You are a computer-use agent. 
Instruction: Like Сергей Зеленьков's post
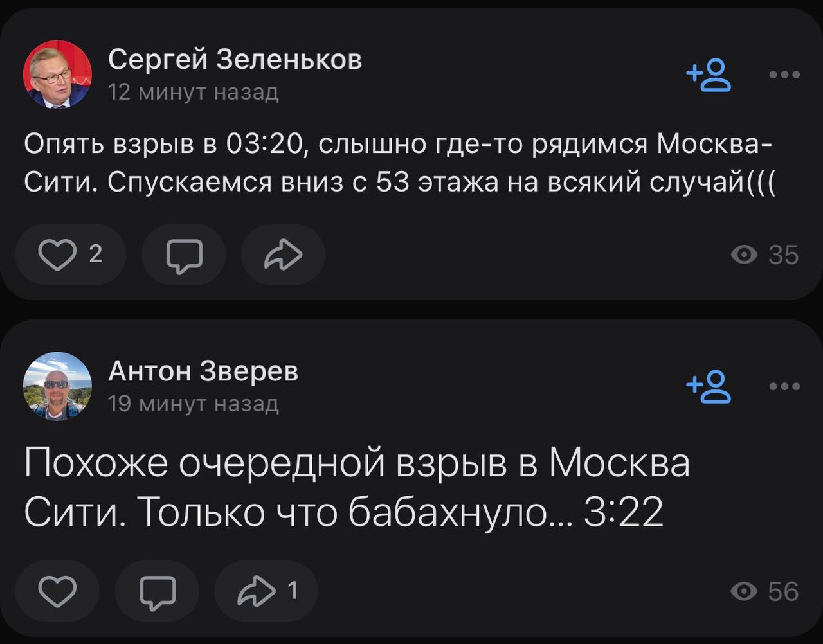tap(69, 255)
